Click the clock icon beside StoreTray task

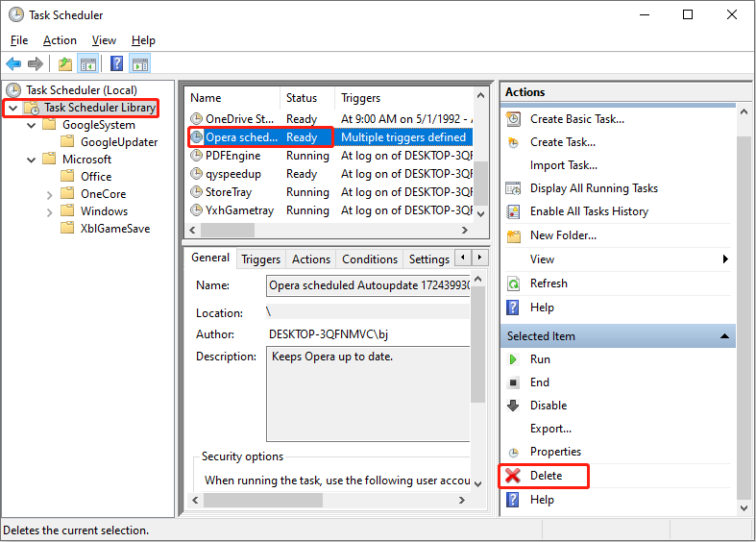pyautogui.click(x=196, y=192)
